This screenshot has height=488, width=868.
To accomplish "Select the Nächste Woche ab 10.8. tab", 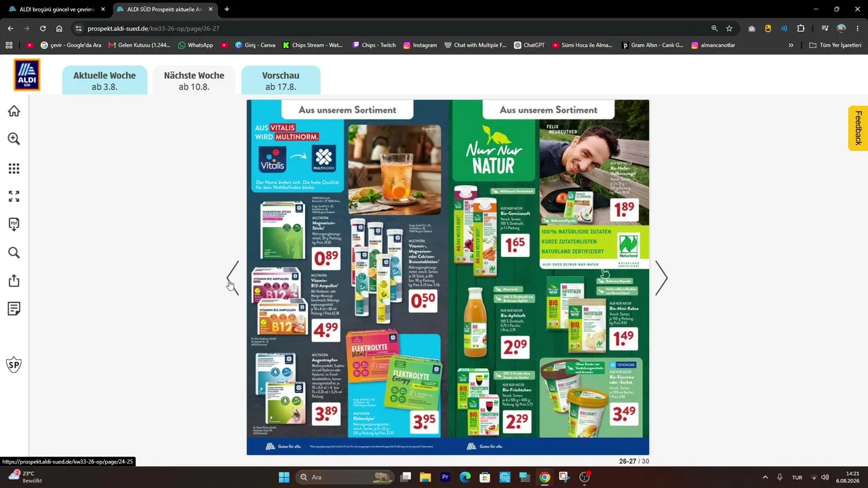I will (x=194, y=81).
